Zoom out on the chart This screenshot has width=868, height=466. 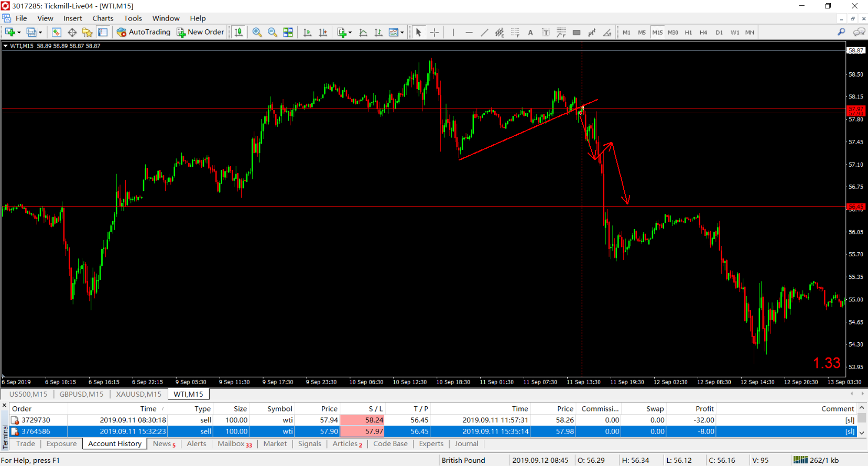point(273,32)
